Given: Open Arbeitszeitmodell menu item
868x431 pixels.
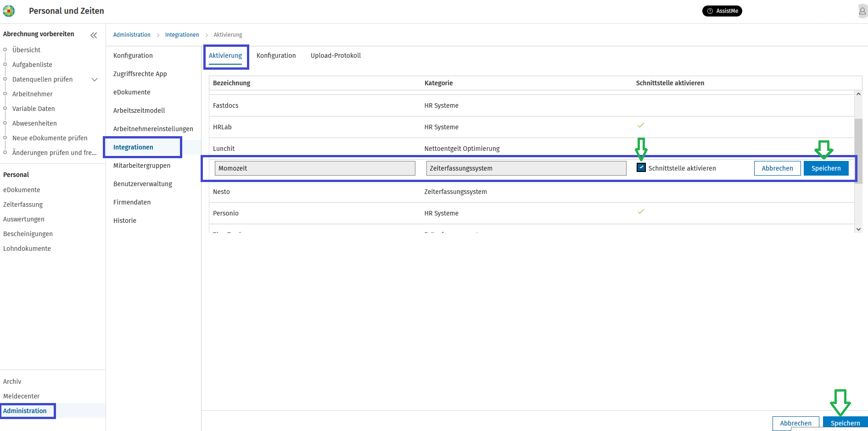Looking at the screenshot, I should pos(139,111).
